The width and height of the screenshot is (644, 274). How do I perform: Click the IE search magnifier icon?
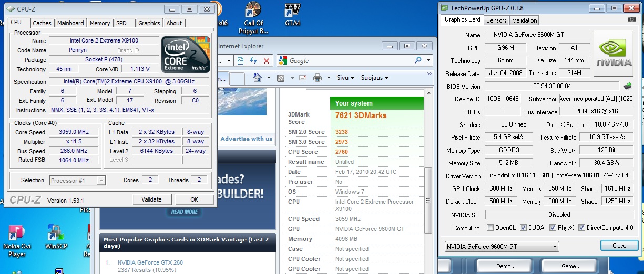(418, 60)
